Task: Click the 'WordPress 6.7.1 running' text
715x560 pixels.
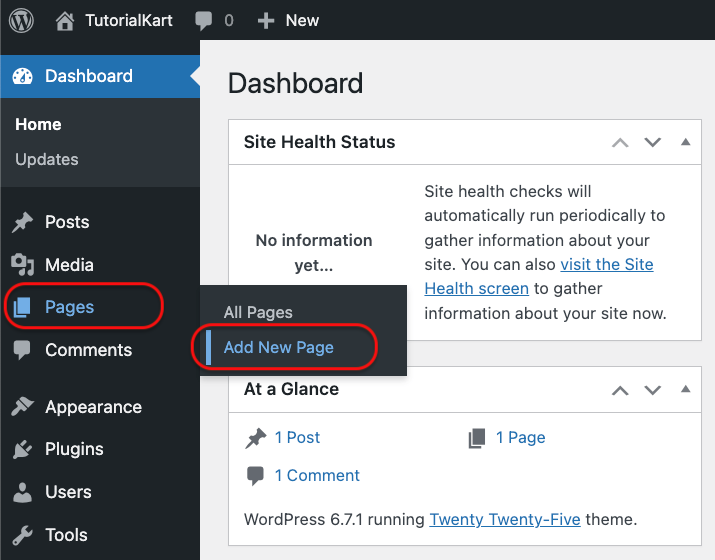Action: pos(334,519)
